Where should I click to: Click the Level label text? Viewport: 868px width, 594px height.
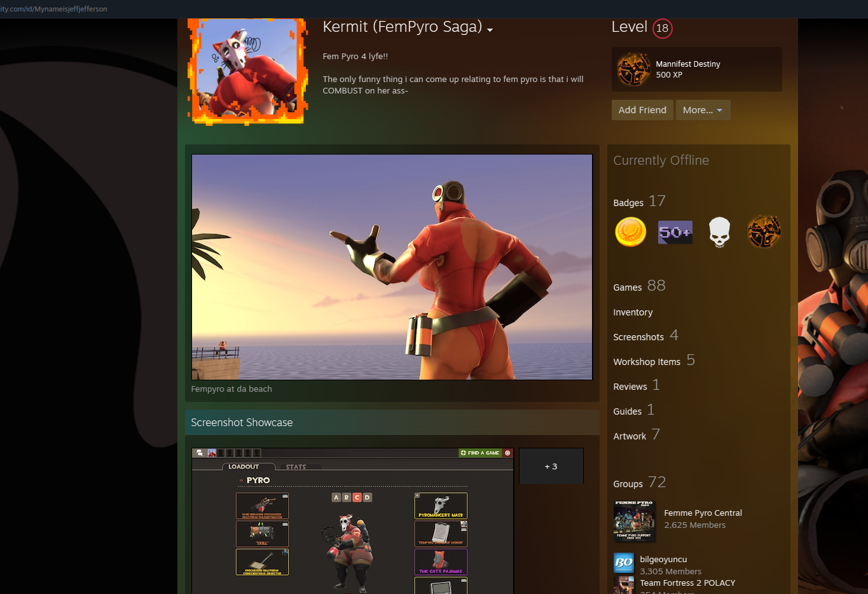click(x=629, y=27)
